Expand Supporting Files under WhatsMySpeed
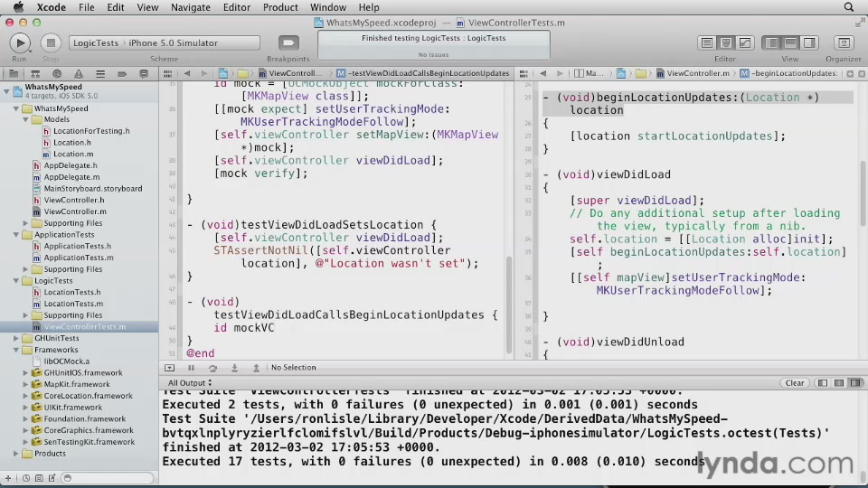 tap(25, 223)
